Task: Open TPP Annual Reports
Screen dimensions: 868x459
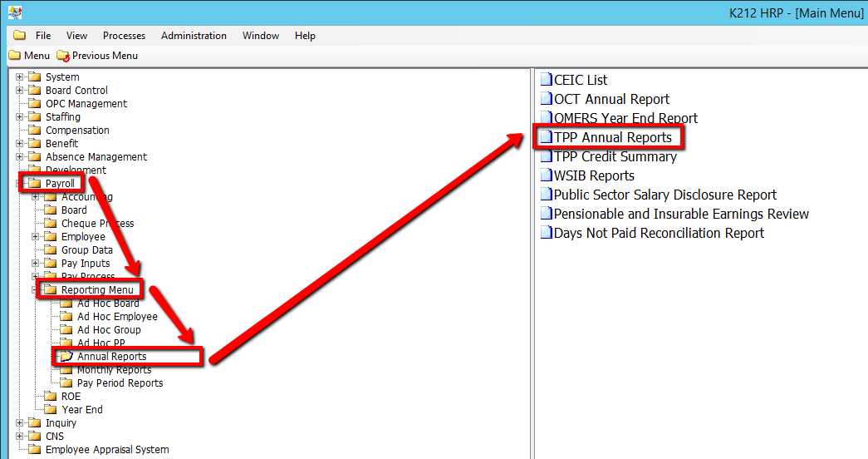Action: point(612,137)
